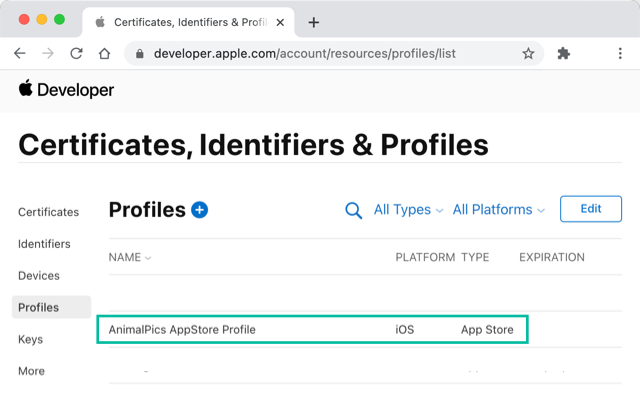View site security lock info
This screenshot has width=640, height=412.
[x=140, y=53]
